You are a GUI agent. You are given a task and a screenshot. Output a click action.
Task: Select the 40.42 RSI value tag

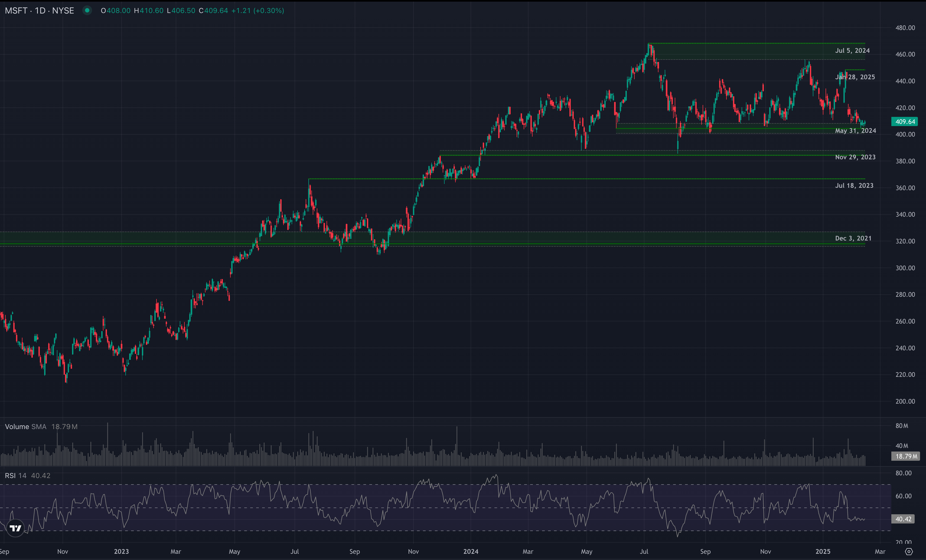point(903,519)
